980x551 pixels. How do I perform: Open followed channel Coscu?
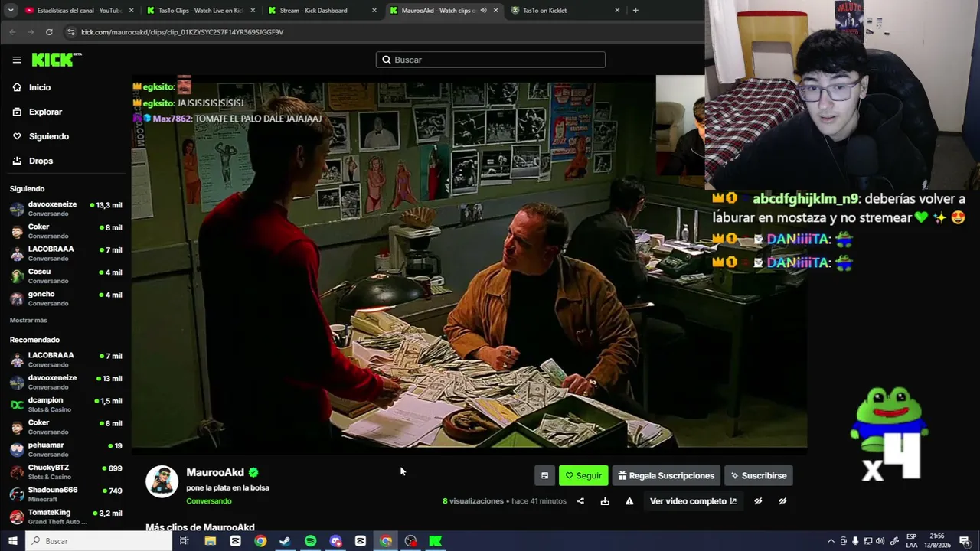(x=66, y=275)
